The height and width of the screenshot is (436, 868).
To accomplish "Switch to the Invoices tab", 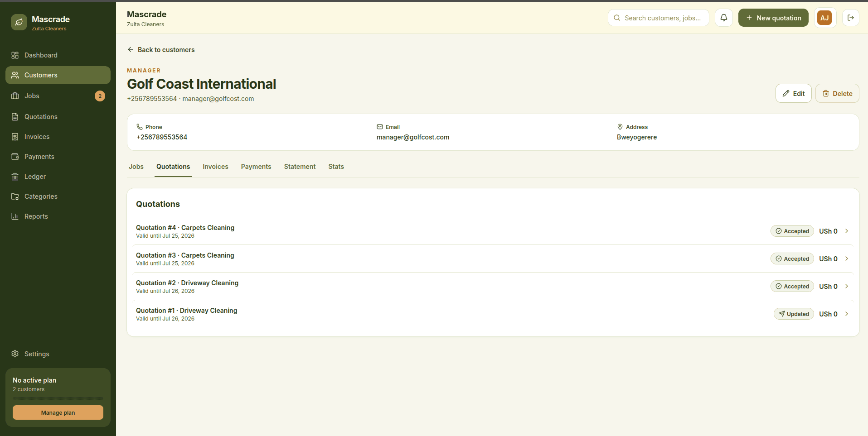I will coord(215,167).
